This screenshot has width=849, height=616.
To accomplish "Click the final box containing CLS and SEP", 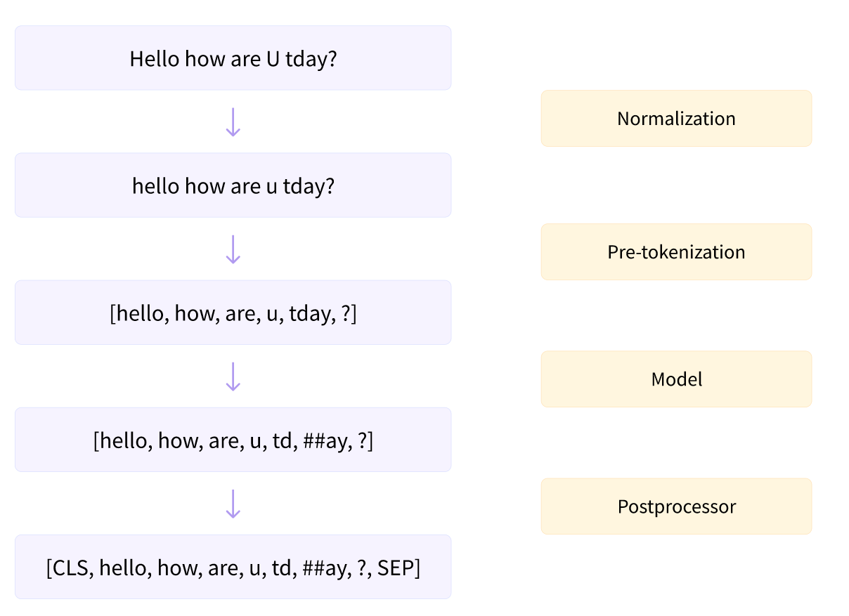I will (233, 567).
